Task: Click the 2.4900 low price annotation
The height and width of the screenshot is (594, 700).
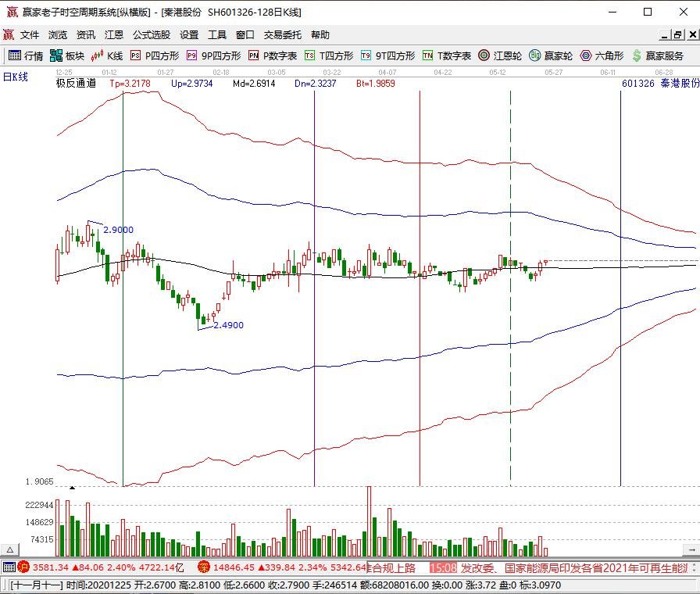Action: (229, 325)
